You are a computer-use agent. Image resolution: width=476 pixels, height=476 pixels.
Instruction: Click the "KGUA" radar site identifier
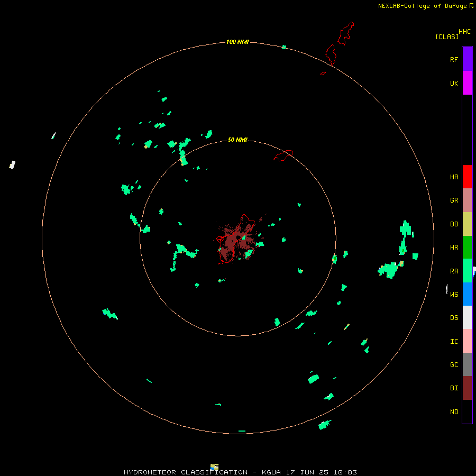271,472
